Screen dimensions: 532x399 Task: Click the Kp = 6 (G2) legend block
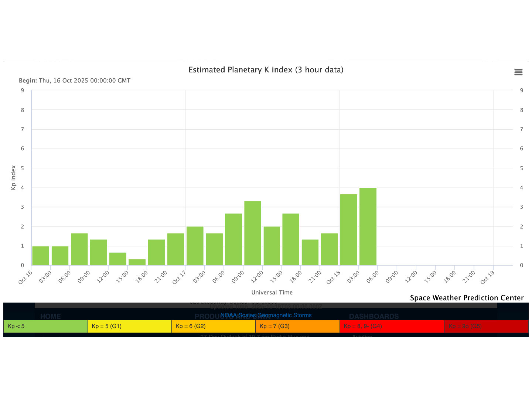tap(214, 326)
